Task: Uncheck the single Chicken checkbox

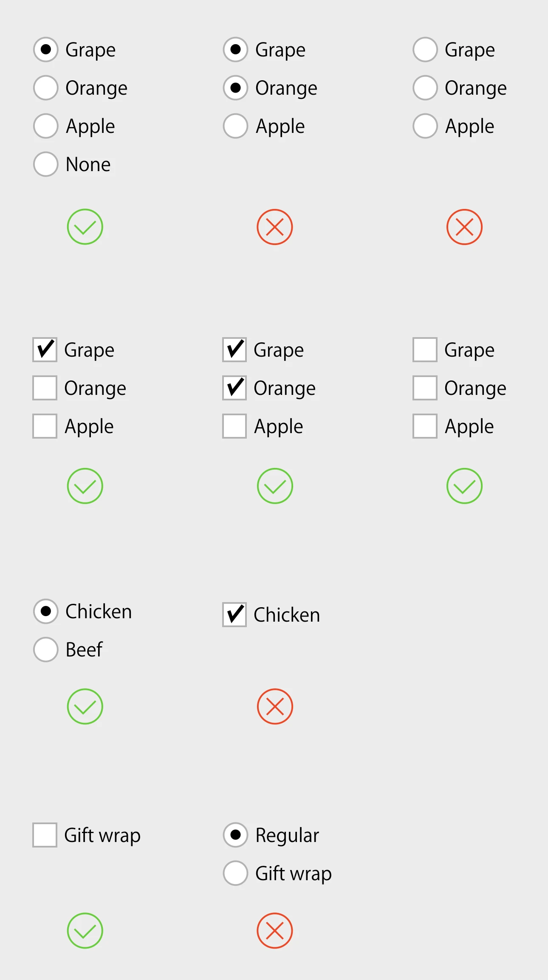Action: (x=234, y=614)
